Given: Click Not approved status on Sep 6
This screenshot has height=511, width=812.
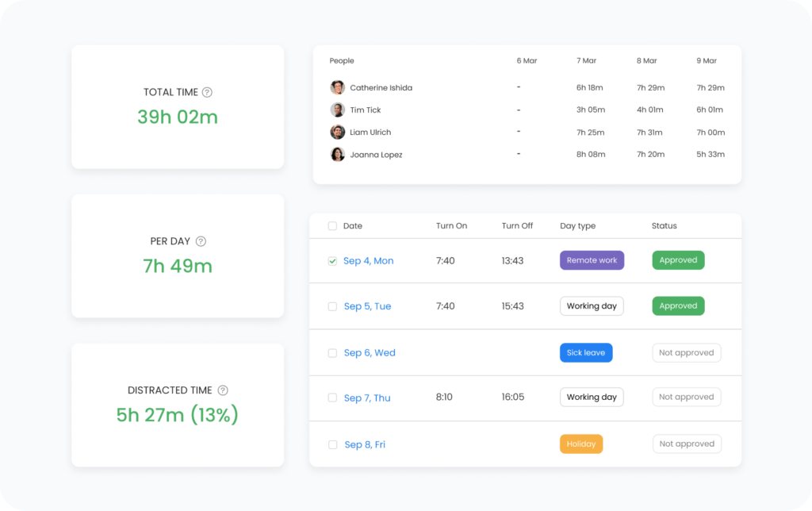Looking at the screenshot, I should click(687, 352).
